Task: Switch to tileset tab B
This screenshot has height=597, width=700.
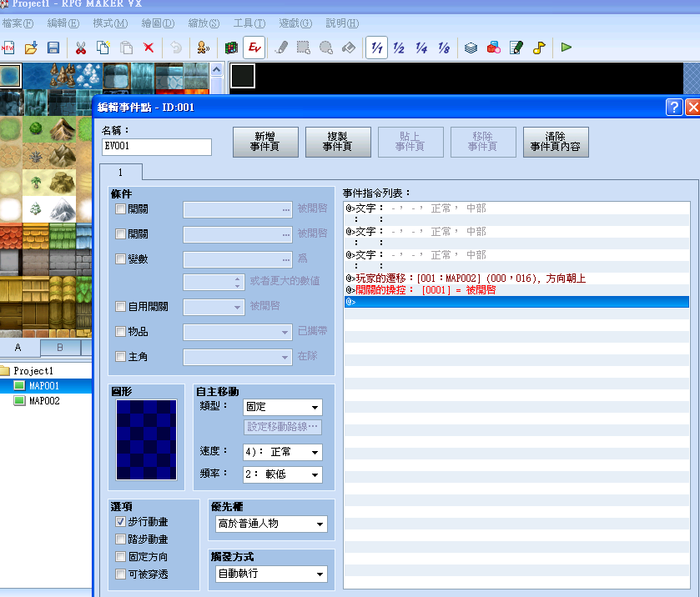Action: click(x=60, y=348)
